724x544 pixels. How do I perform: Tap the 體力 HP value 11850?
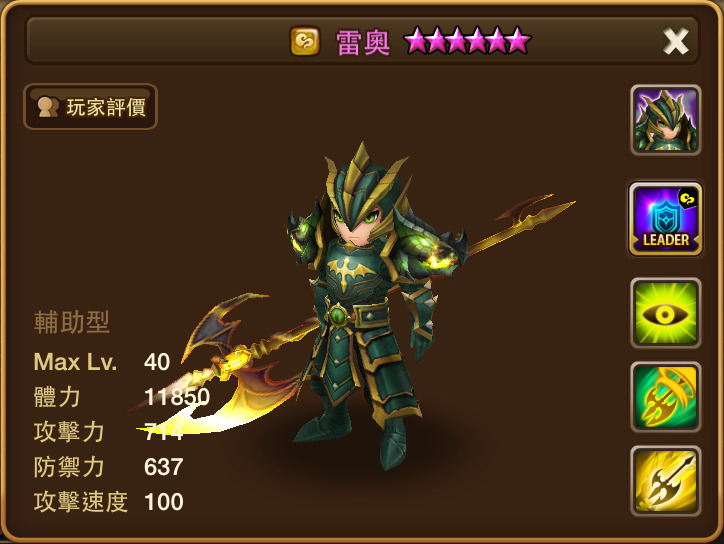pyautogui.click(x=177, y=397)
